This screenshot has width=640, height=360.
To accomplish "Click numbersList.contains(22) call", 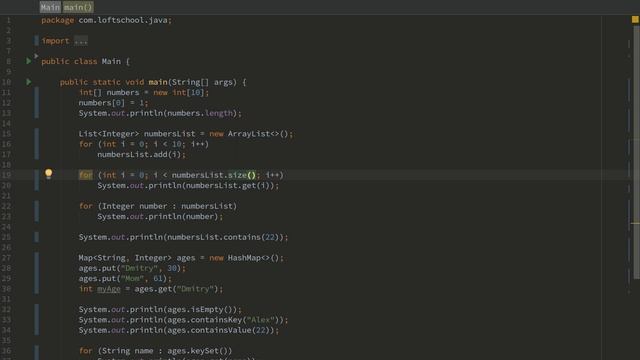I will 223,237.
